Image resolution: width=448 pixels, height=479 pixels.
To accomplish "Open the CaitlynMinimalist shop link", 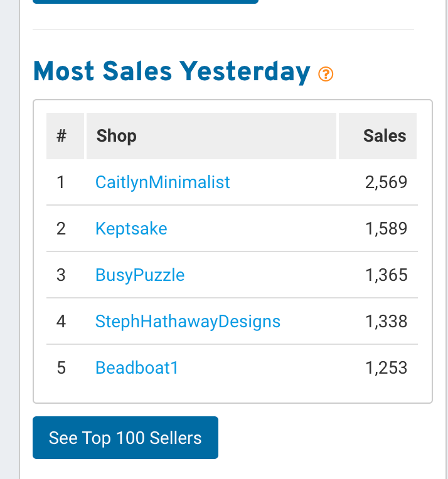I will (x=163, y=182).
